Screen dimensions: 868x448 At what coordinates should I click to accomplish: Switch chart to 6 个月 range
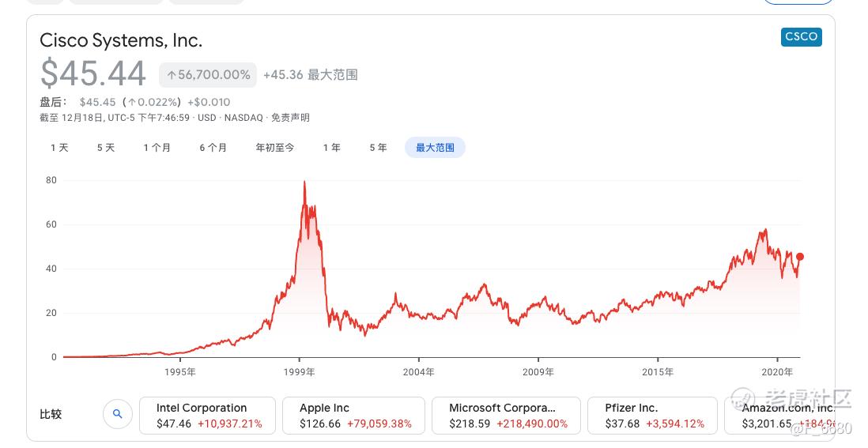213,148
